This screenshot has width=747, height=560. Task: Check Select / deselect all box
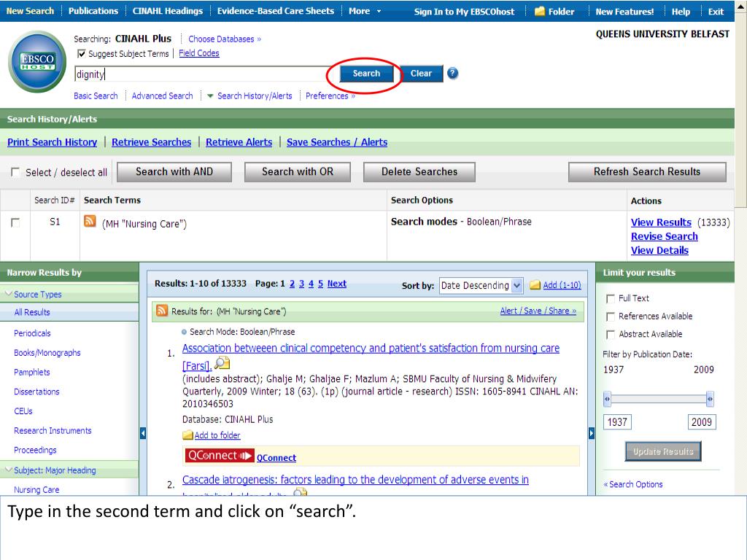click(16, 172)
